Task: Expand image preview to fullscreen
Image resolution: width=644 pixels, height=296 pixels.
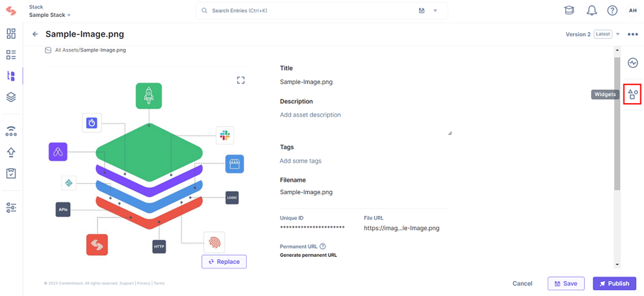Action: pyautogui.click(x=241, y=80)
